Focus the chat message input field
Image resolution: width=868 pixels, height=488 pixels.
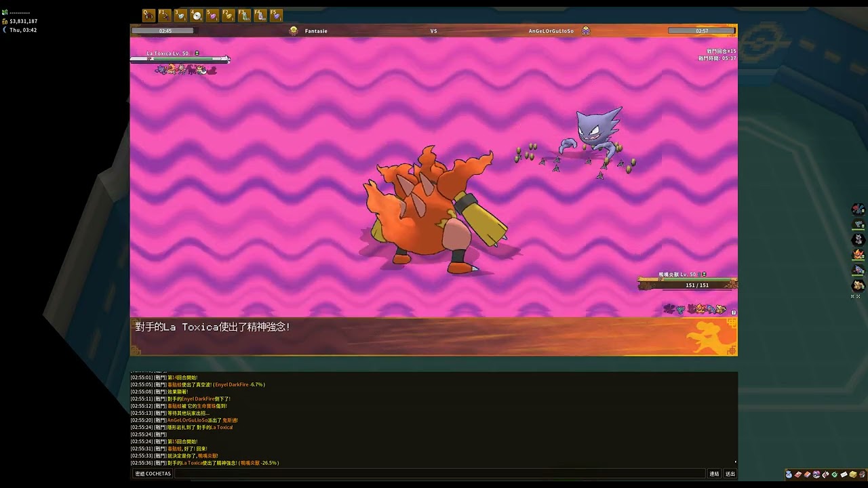tap(439, 474)
